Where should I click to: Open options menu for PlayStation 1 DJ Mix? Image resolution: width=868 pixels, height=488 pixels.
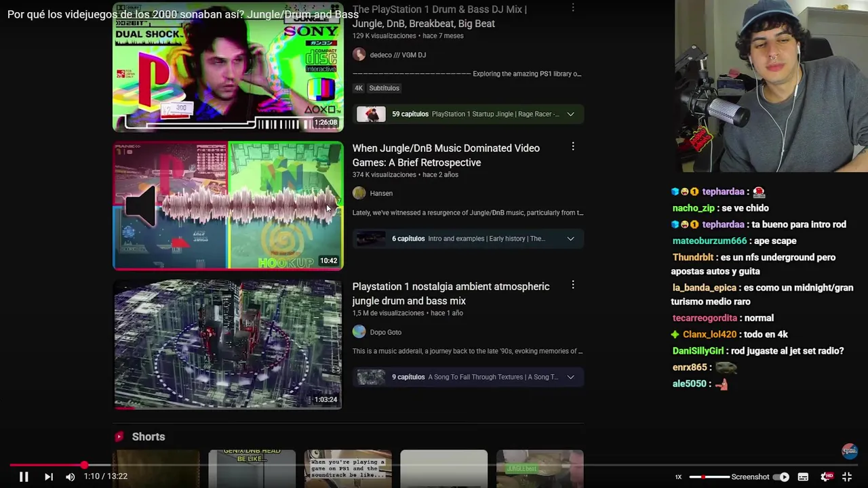[573, 8]
